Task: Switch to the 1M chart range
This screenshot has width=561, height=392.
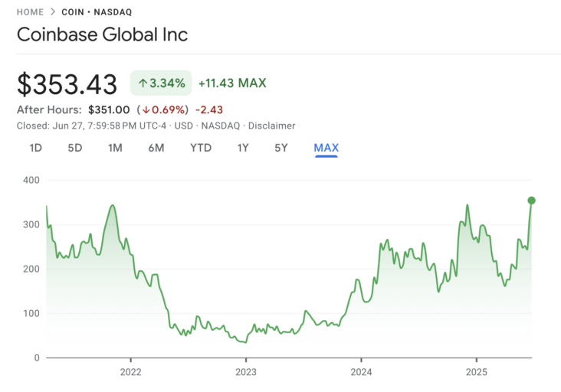Action: tap(115, 148)
